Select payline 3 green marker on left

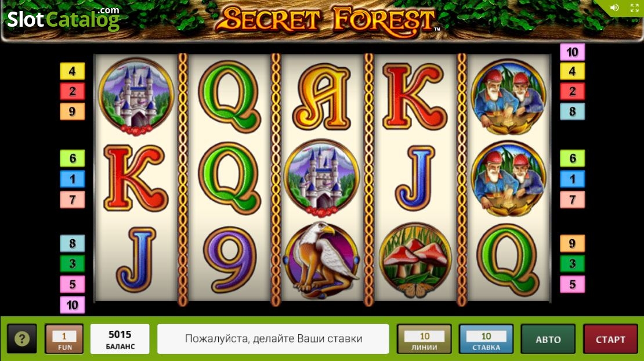coord(73,263)
